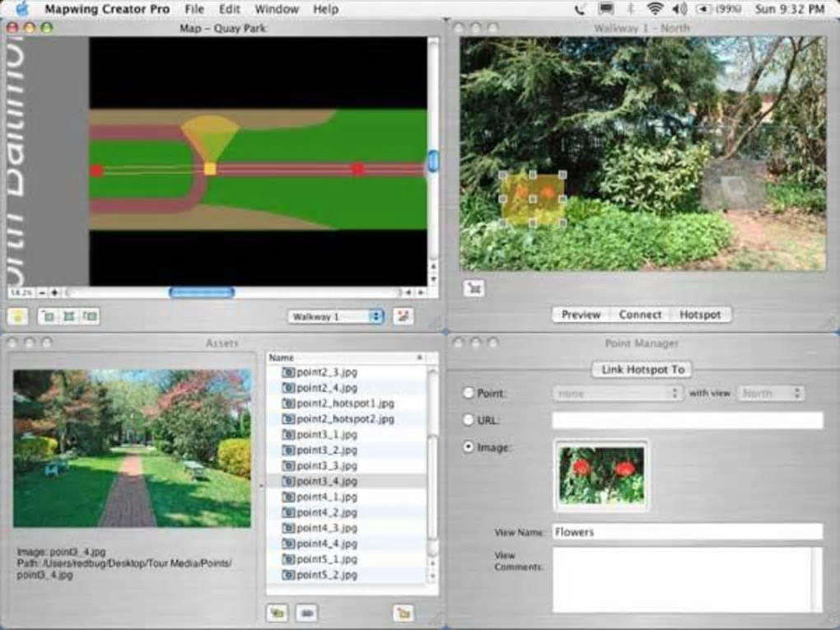The image size is (840, 630).
Task: Click the icon right of Walkway 1 dropdown
Action: 403,316
